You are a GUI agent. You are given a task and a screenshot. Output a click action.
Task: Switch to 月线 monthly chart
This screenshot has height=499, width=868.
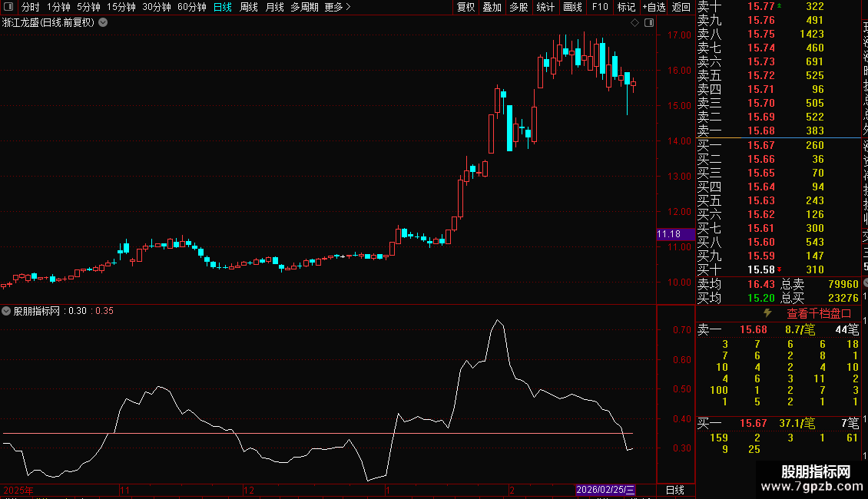[274, 7]
